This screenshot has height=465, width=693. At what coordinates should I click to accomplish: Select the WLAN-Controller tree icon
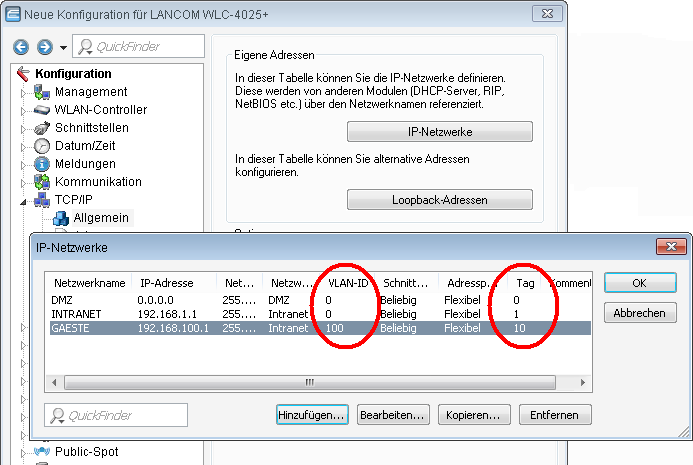(x=42, y=110)
